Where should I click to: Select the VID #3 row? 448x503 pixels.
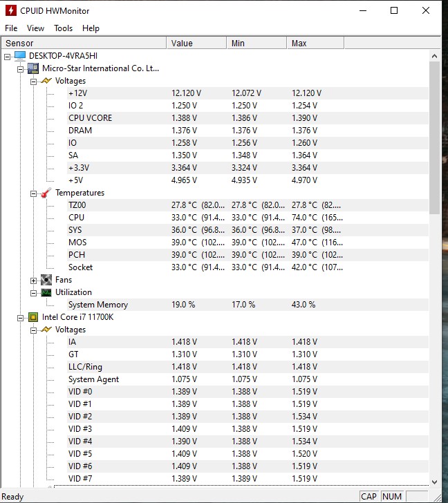(248, 429)
